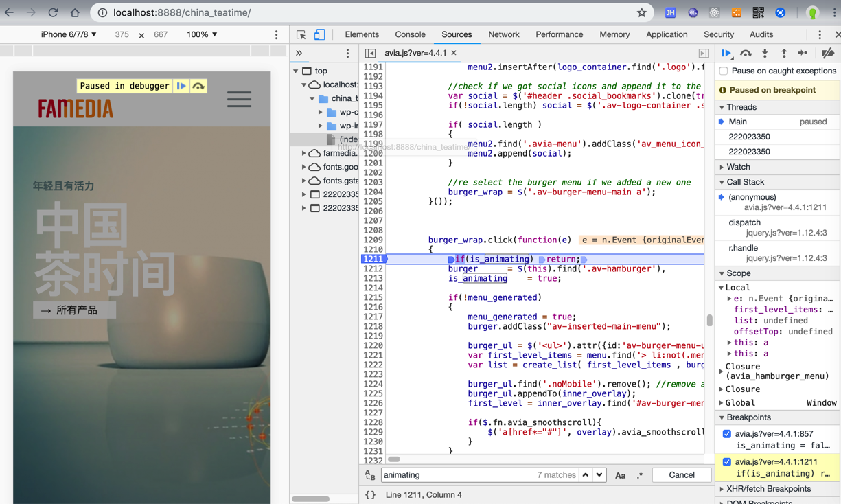Uncheck the avia.js line 1211 breakpoint
Image resolution: width=841 pixels, height=504 pixels.
click(727, 462)
